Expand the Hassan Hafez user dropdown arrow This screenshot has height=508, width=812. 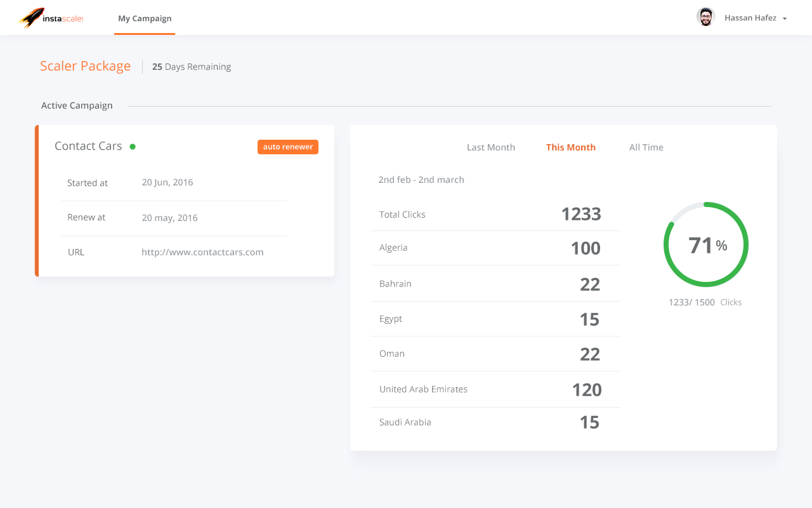coord(785,19)
